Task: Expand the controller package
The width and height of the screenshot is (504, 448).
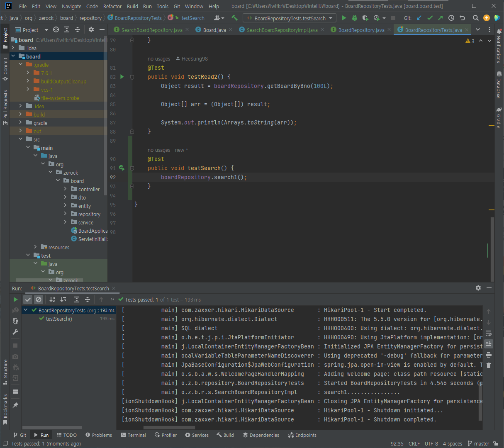Action: coord(65,189)
